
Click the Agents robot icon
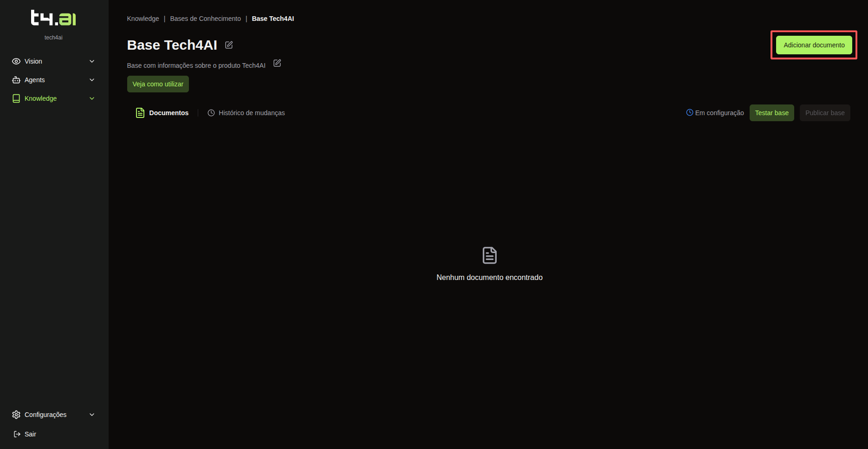(16, 80)
